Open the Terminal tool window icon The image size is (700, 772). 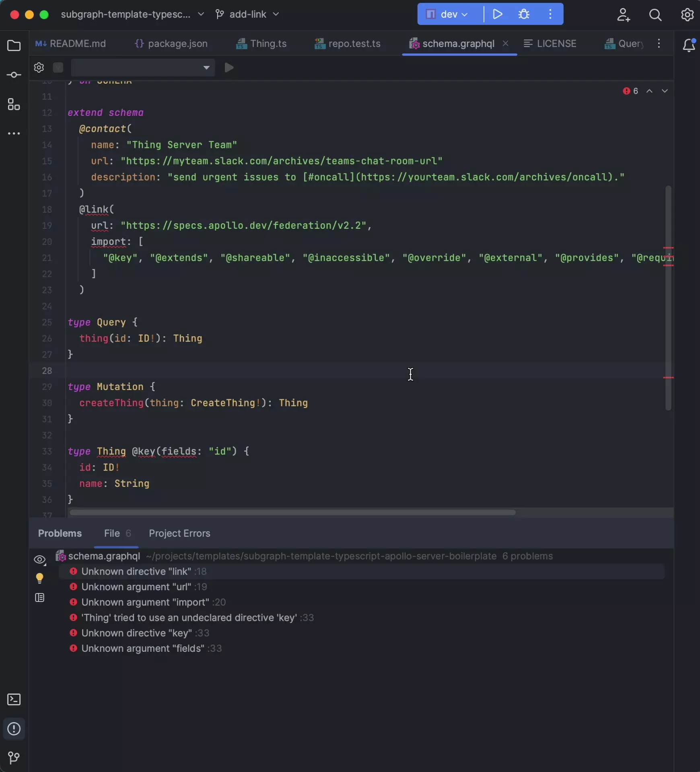pos(14,700)
